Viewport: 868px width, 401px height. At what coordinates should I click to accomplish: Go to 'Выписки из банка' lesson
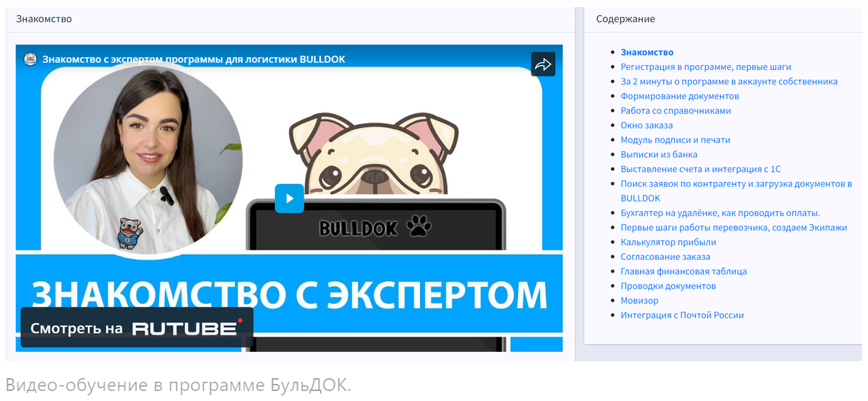click(x=659, y=155)
